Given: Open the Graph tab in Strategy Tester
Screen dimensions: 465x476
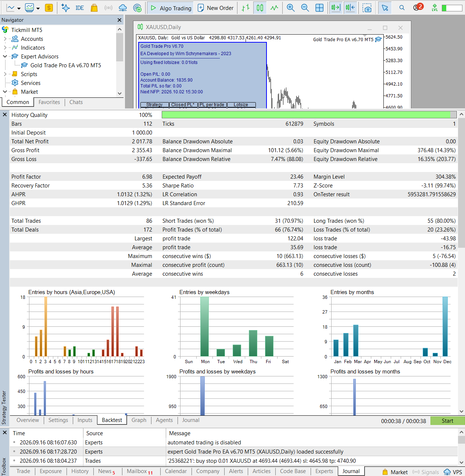Looking at the screenshot, I should [139, 420].
